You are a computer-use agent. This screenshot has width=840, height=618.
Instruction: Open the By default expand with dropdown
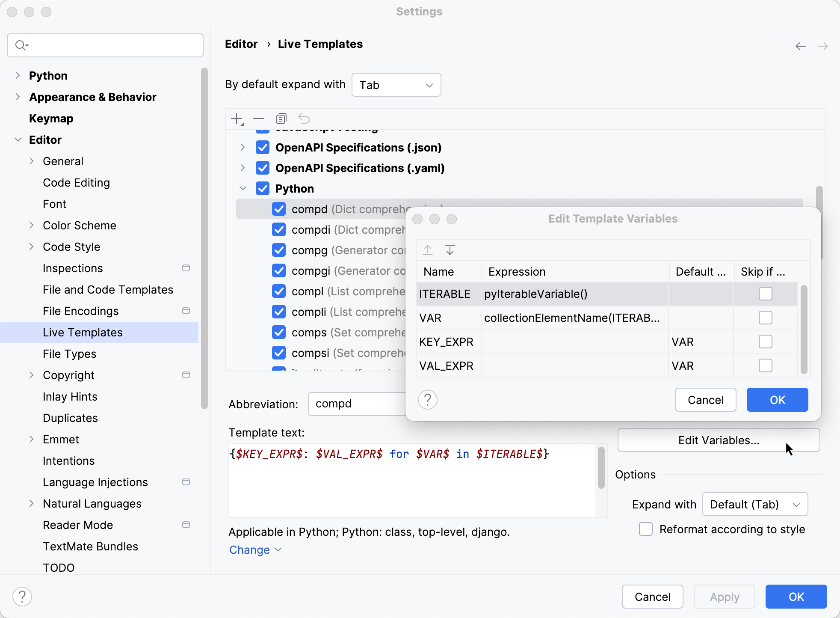click(x=396, y=85)
